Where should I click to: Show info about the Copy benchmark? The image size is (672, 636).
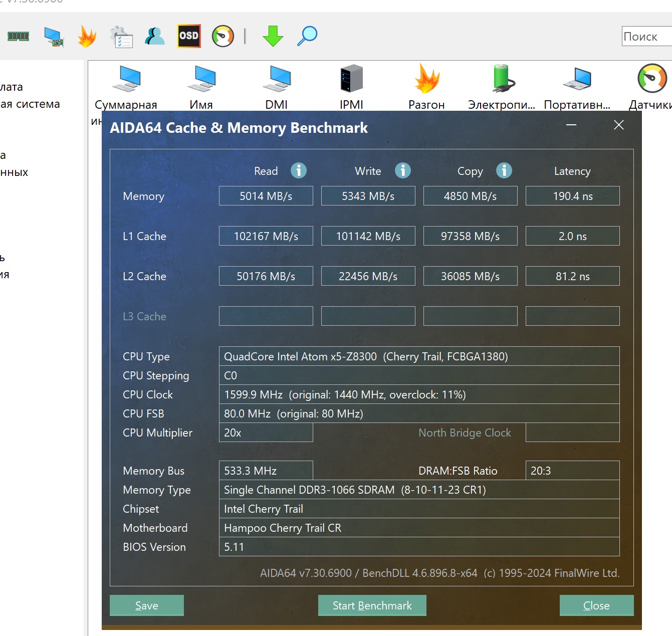(504, 171)
